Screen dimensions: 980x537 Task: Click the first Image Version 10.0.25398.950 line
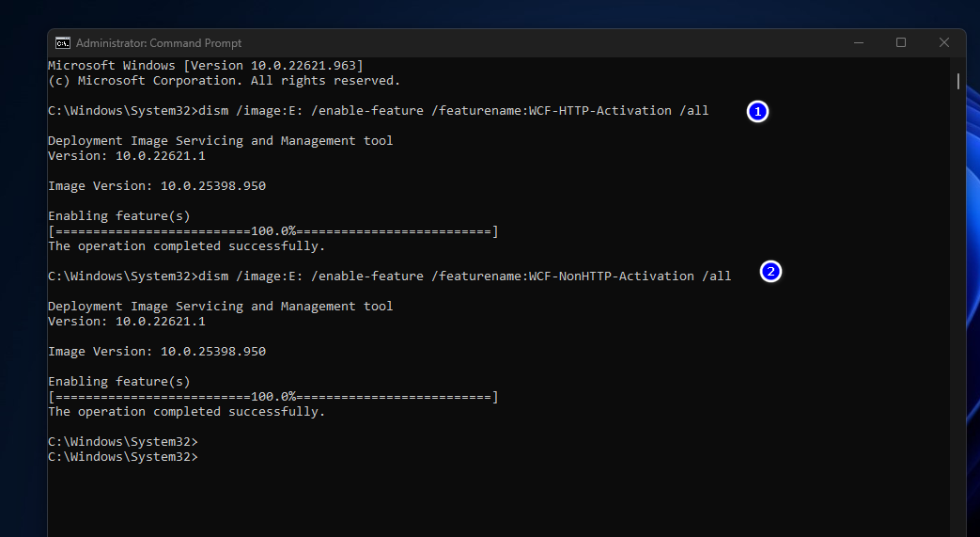click(x=157, y=186)
